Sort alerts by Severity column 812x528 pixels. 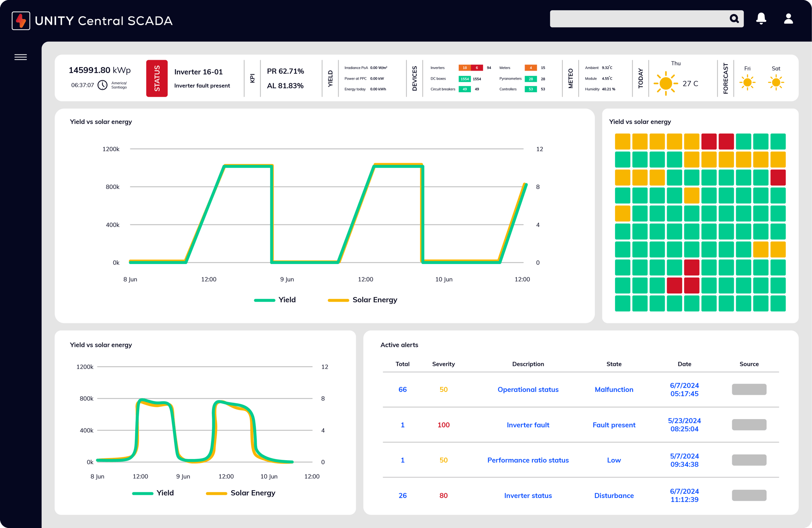coord(443,364)
